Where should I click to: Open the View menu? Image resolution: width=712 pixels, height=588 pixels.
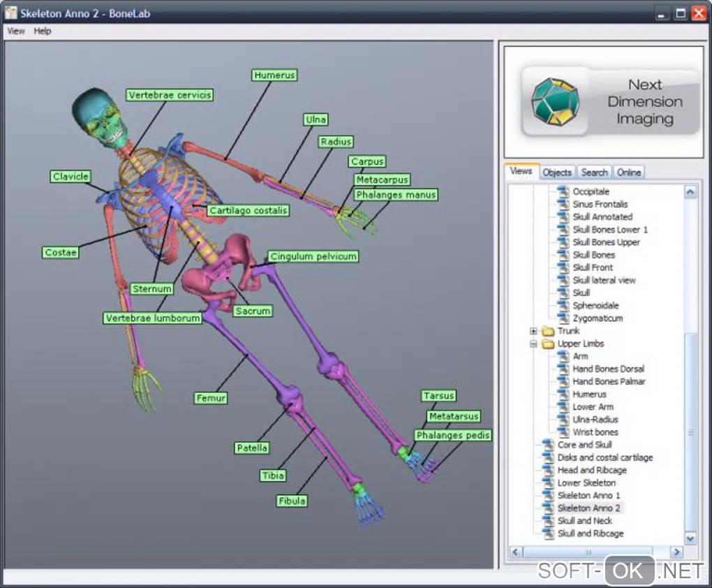[x=15, y=31]
